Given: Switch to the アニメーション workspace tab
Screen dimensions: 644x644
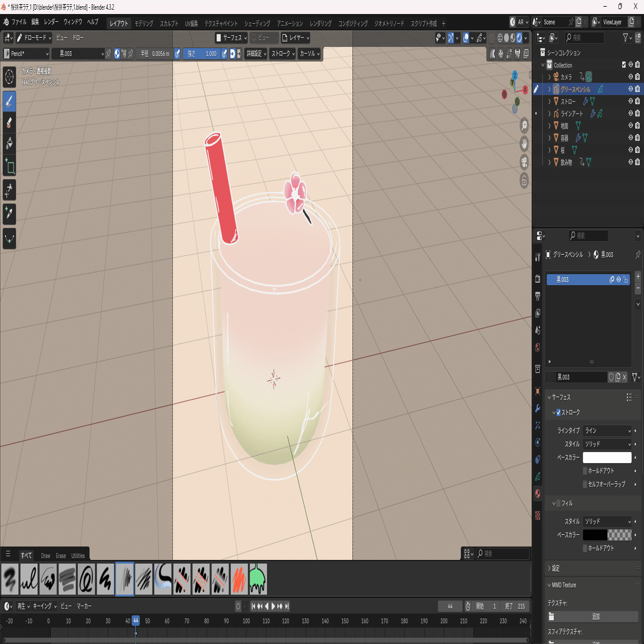Looking at the screenshot, I should coord(290,23).
